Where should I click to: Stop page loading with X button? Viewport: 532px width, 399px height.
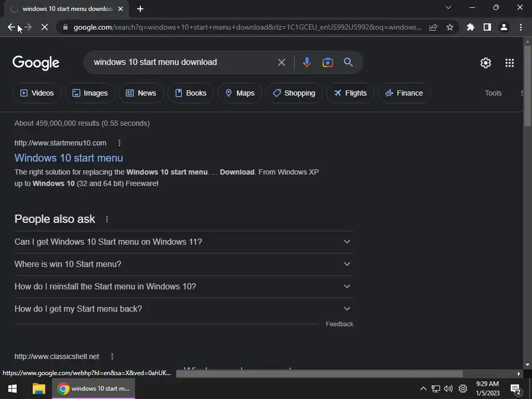coord(45,27)
